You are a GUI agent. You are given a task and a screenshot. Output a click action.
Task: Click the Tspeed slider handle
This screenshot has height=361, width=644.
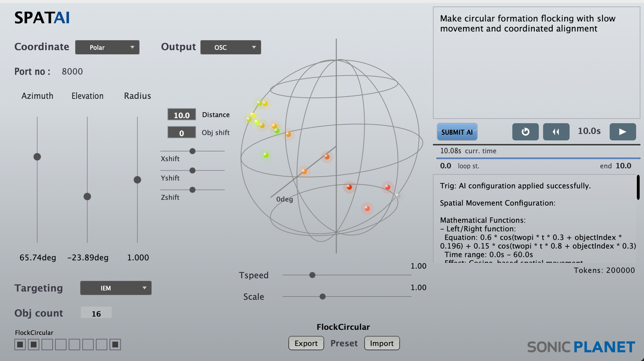312,275
